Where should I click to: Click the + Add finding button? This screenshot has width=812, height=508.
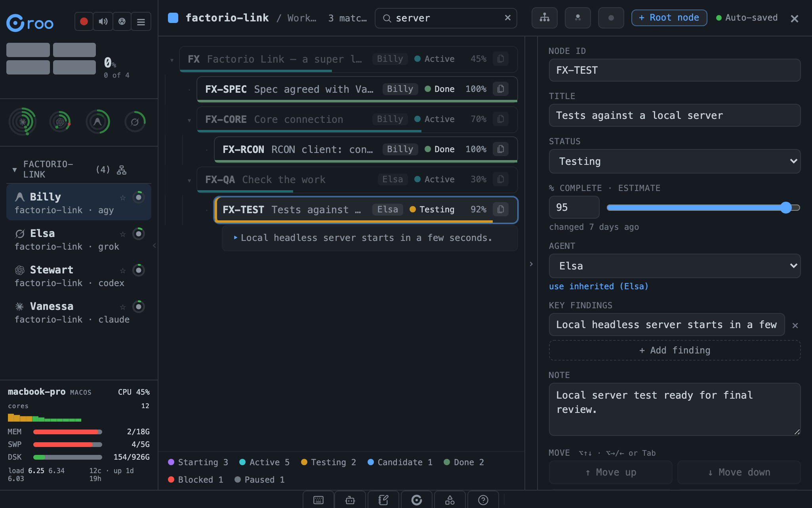pos(675,350)
